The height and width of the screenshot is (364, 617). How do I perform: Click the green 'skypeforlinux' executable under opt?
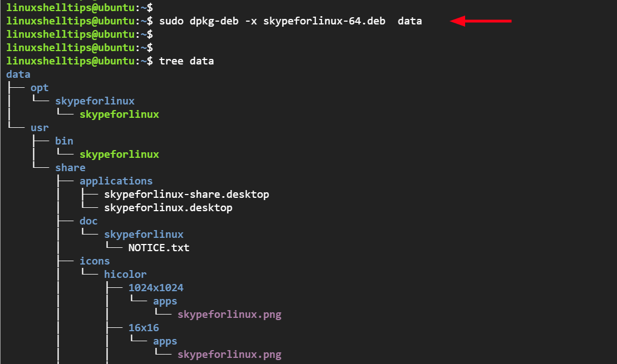tap(119, 114)
